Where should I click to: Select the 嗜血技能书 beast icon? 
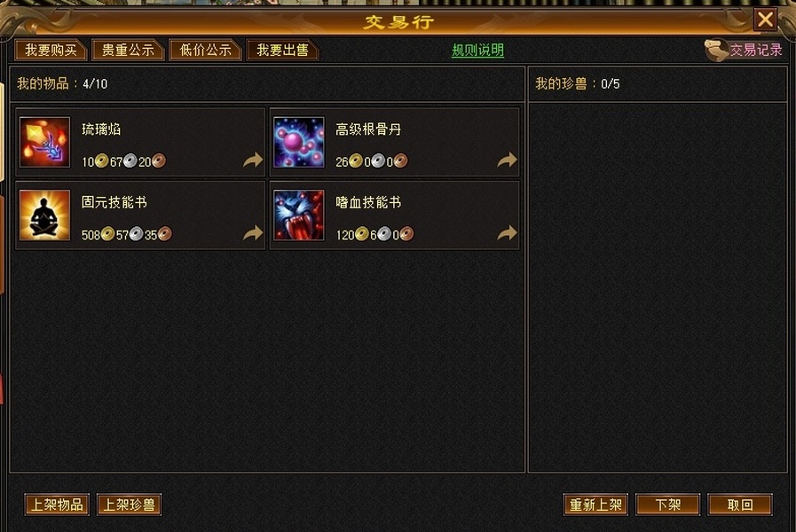[298, 215]
